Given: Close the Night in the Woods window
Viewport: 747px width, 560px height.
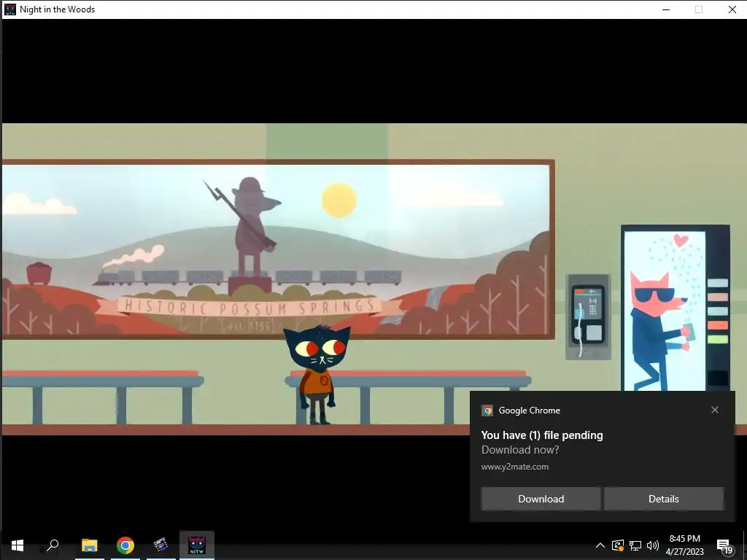Looking at the screenshot, I should (x=732, y=9).
